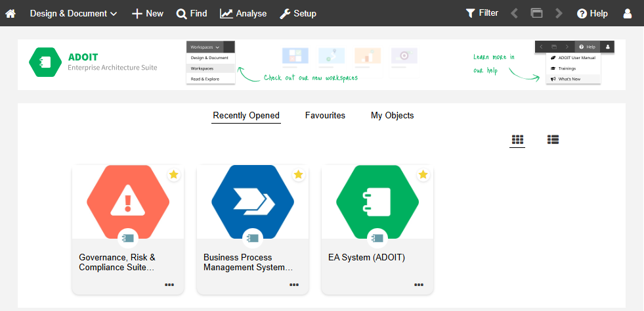Open more options for EA System (ADOIT)

pos(419,285)
